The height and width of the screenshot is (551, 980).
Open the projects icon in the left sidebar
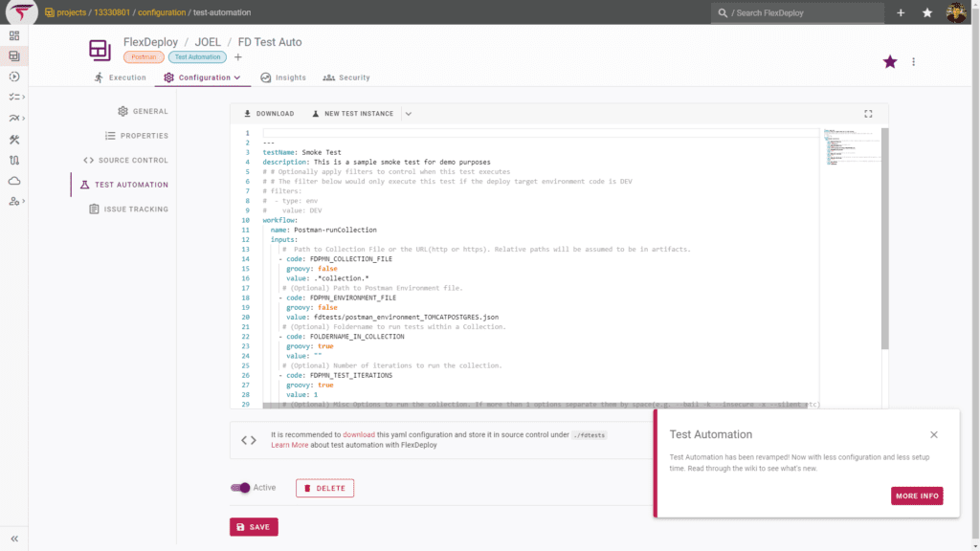(x=14, y=56)
